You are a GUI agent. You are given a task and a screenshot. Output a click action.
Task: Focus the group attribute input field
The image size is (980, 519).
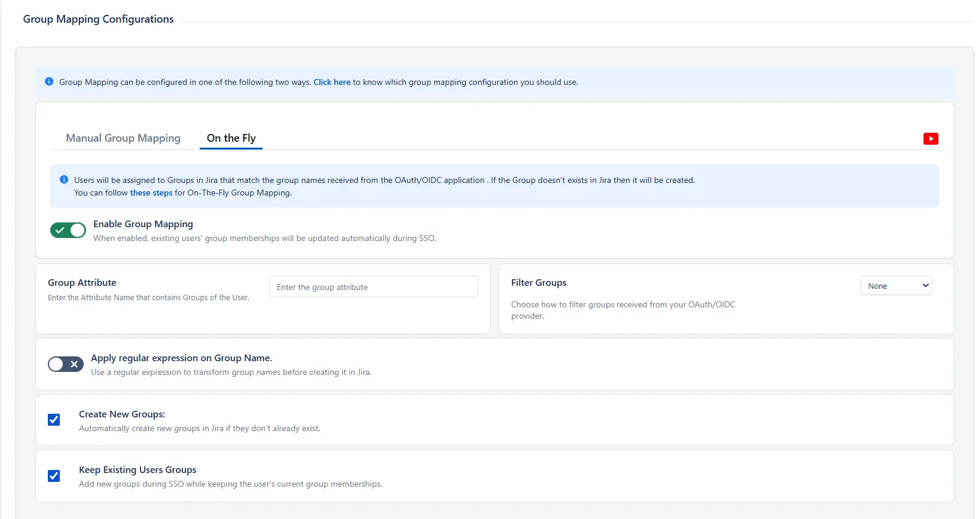[374, 287]
